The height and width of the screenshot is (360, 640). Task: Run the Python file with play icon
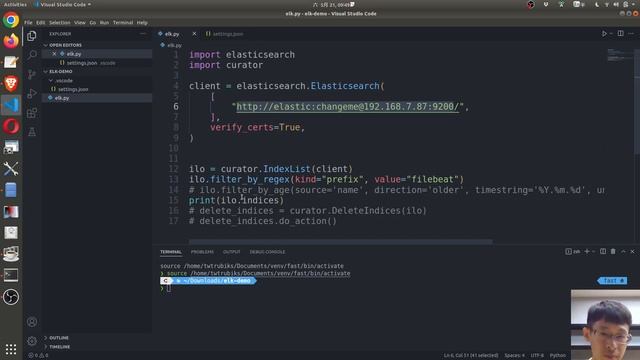(x=604, y=33)
